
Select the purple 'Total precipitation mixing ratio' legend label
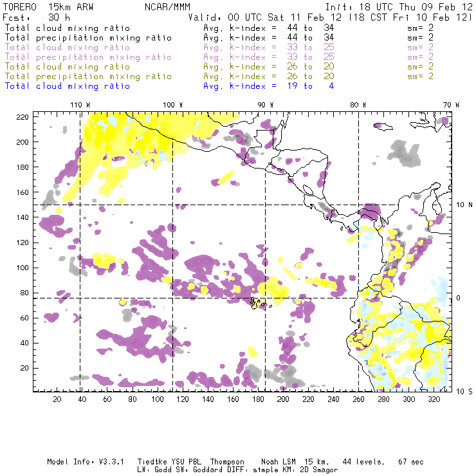pos(88,57)
